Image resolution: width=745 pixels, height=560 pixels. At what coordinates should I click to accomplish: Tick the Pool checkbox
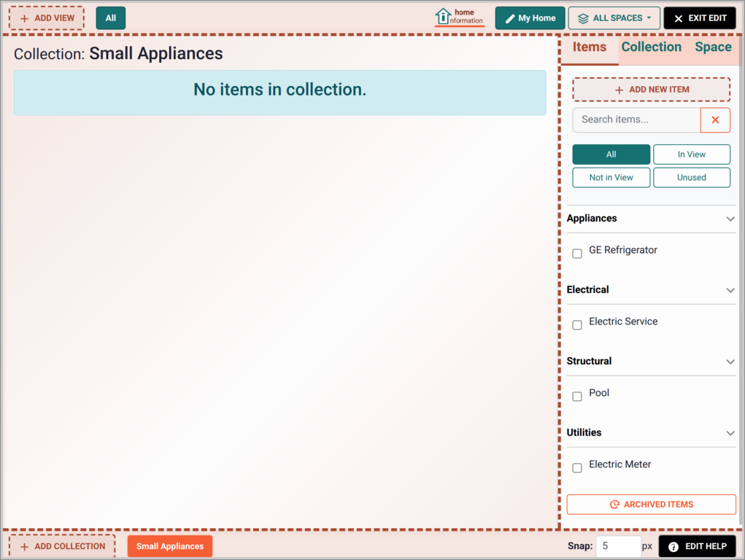click(x=576, y=397)
